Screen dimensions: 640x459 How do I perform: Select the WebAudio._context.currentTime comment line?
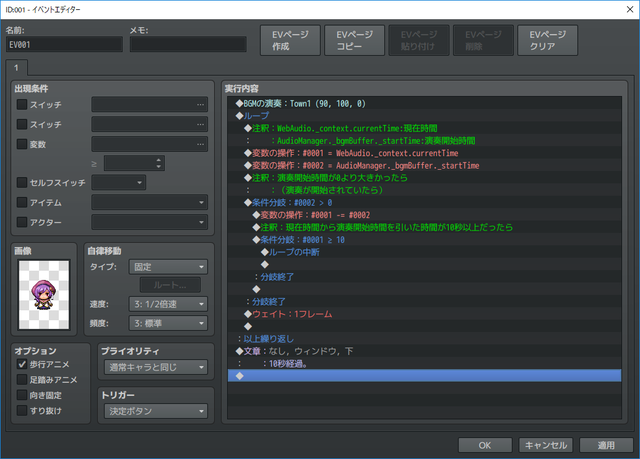click(424, 128)
